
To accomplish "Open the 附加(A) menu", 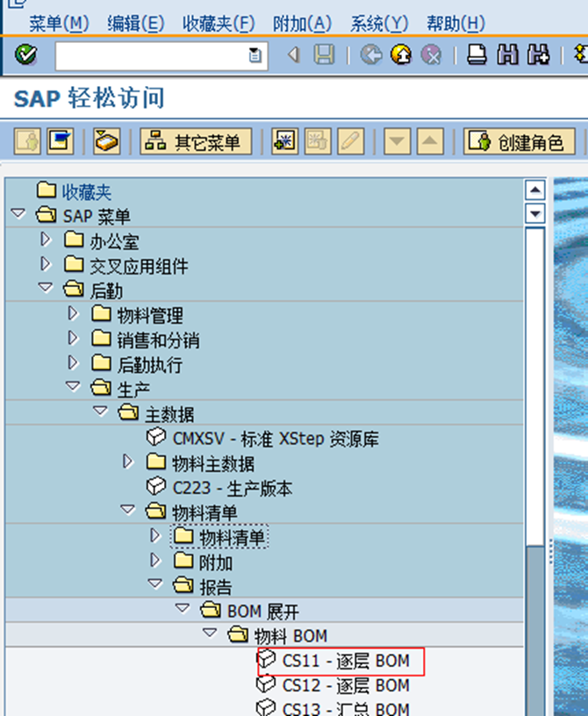I will 302,23.
